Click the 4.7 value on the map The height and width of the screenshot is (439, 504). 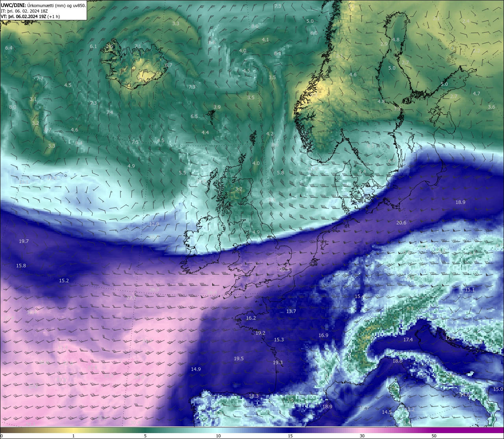pos(476,94)
